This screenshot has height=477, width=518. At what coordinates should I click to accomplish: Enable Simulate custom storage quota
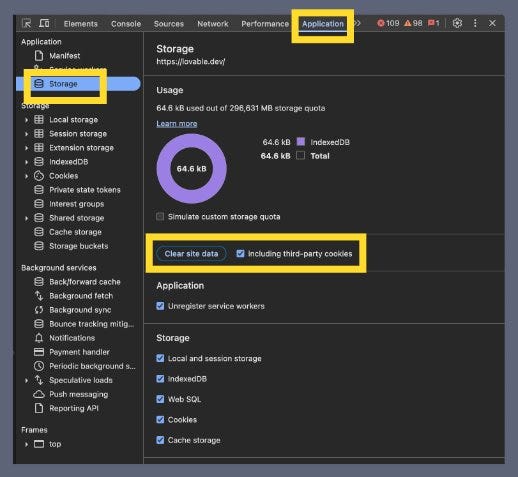160,217
